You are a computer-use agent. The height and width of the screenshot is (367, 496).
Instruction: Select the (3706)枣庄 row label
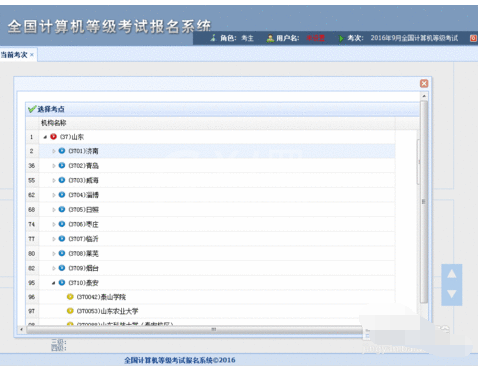[x=84, y=224]
